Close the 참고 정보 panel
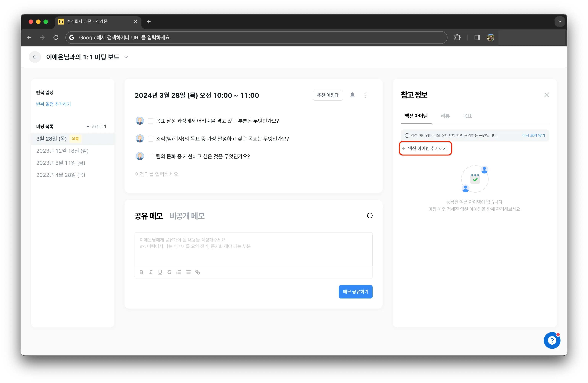This screenshot has height=383, width=588. [547, 95]
